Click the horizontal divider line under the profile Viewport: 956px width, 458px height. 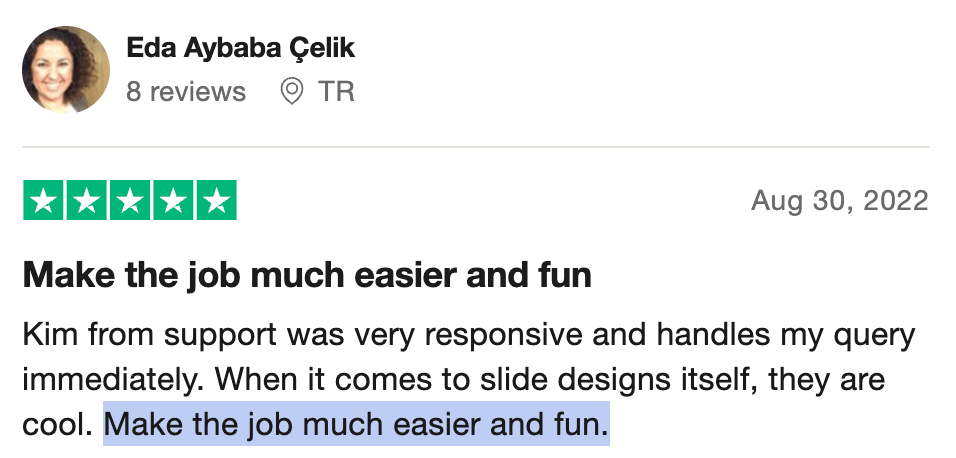pyautogui.click(x=476, y=147)
